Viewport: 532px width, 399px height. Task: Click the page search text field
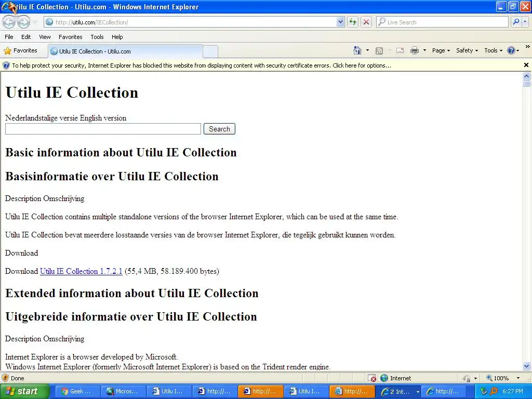(x=103, y=129)
